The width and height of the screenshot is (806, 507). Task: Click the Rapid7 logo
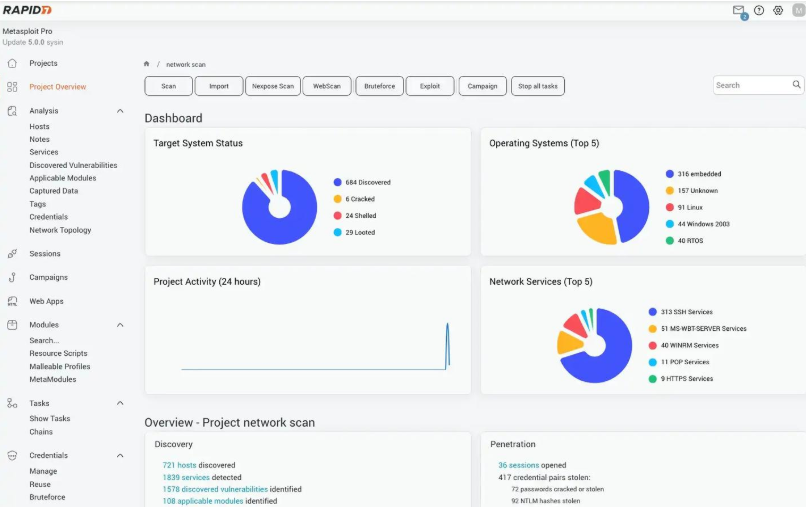[27, 10]
